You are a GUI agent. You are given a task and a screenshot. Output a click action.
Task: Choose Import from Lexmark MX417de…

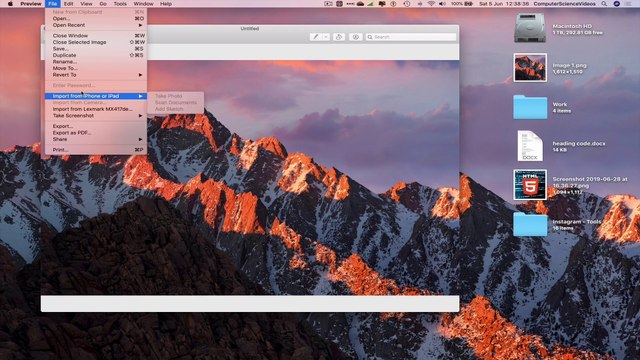tap(96, 109)
